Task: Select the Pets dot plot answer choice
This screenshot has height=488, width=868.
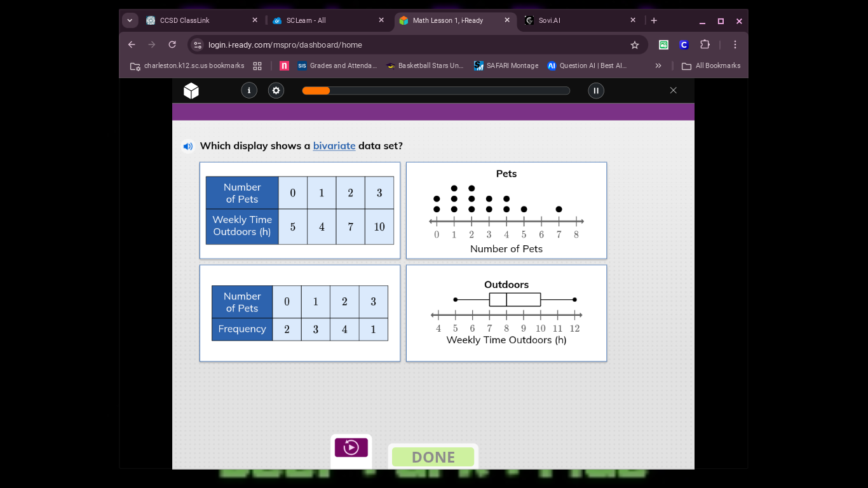Action: click(x=506, y=210)
